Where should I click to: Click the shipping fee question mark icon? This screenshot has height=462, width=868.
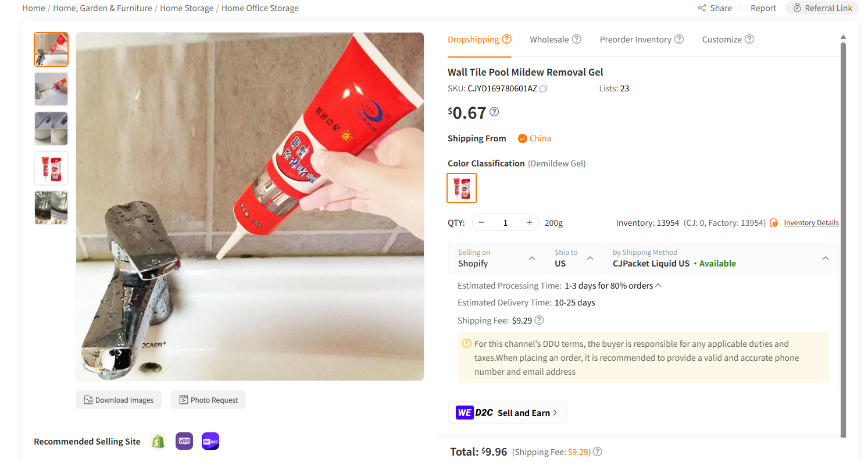click(x=539, y=320)
